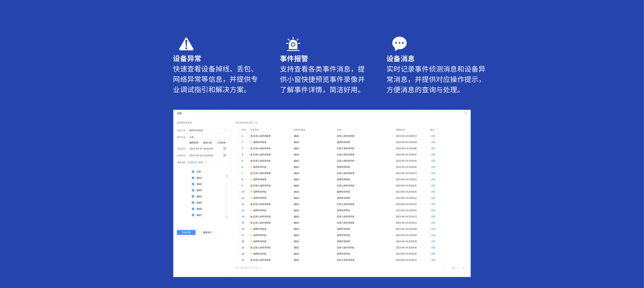
Task: Click the 重置条件 reset button
Action: point(207,232)
